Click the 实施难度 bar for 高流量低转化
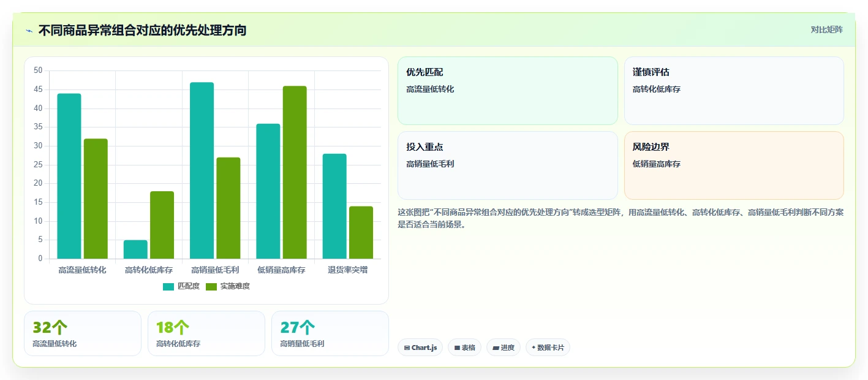Image resolution: width=868 pixels, height=380 pixels. tap(96, 199)
